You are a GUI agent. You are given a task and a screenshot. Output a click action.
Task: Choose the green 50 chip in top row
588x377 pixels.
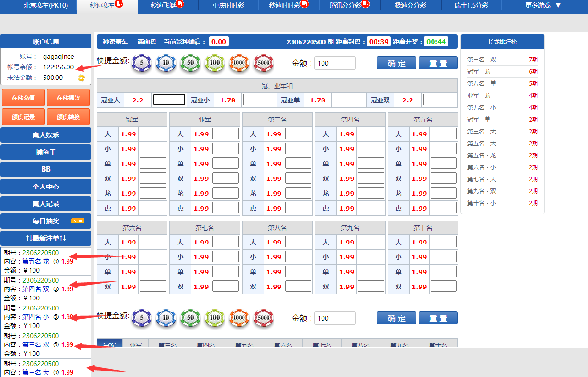190,63
